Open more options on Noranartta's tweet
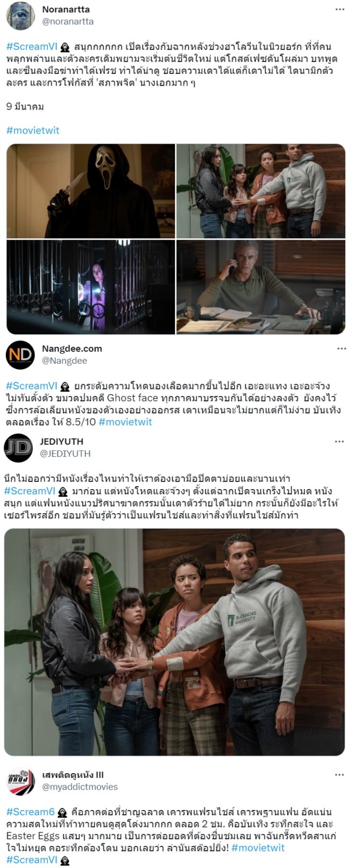 tap(340, 10)
